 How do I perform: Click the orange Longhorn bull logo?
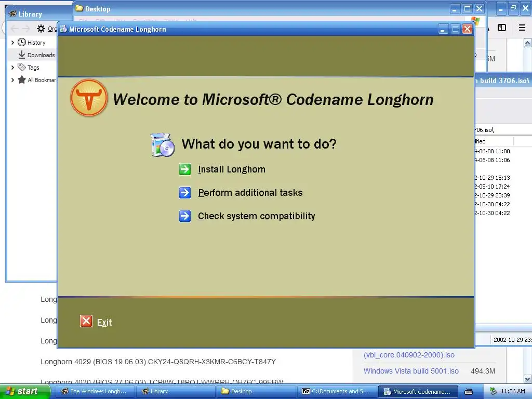pos(89,98)
